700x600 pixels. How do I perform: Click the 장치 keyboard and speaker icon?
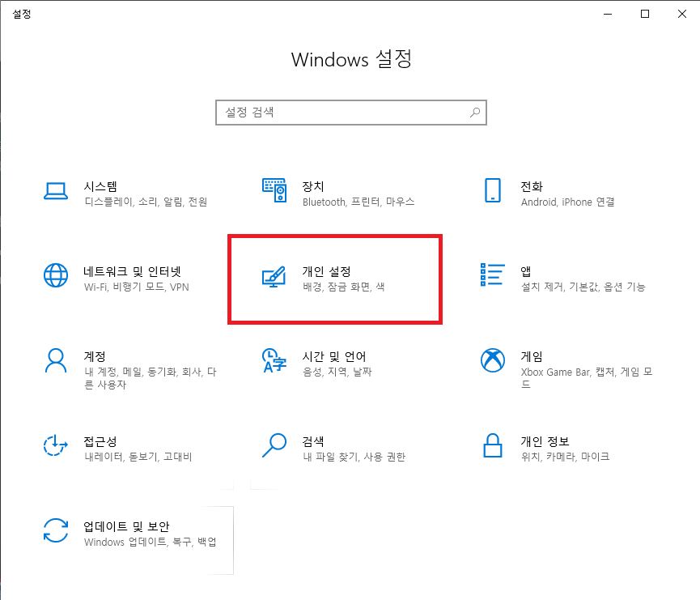tap(274, 190)
